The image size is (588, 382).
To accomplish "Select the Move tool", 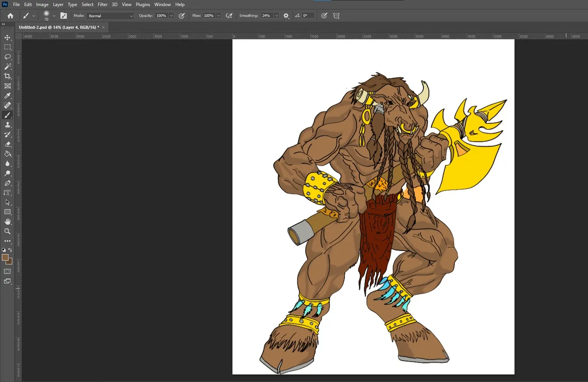I will (x=7, y=37).
